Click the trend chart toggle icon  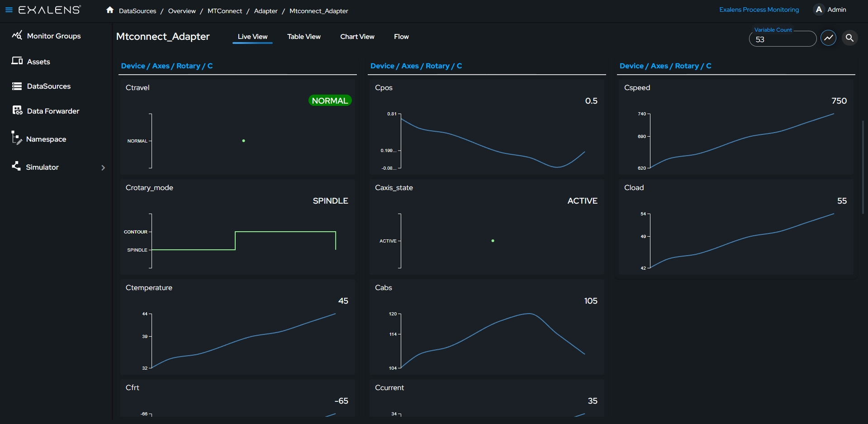tap(828, 38)
